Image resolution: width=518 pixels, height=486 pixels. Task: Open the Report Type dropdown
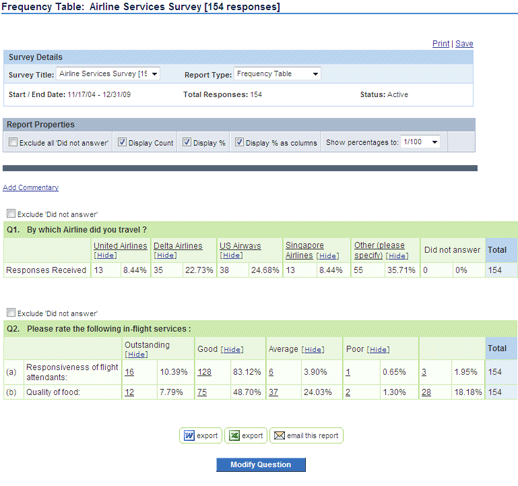tap(277, 74)
